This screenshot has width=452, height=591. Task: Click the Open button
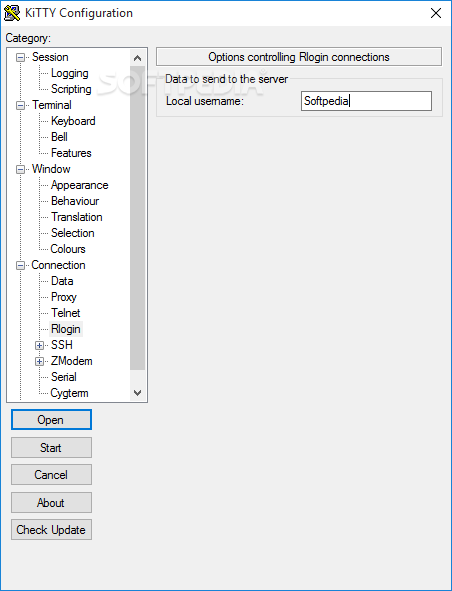click(x=51, y=420)
